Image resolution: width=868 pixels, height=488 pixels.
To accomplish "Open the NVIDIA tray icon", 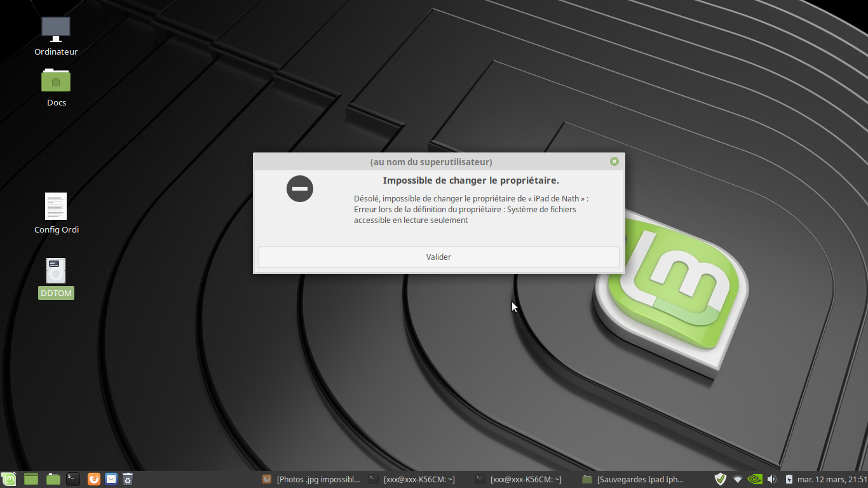I will [754, 479].
